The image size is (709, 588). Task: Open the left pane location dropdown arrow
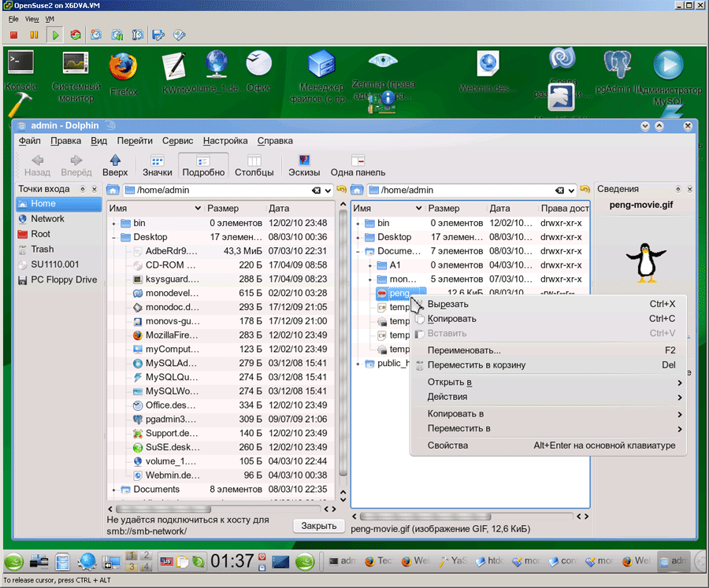coord(328,190)
